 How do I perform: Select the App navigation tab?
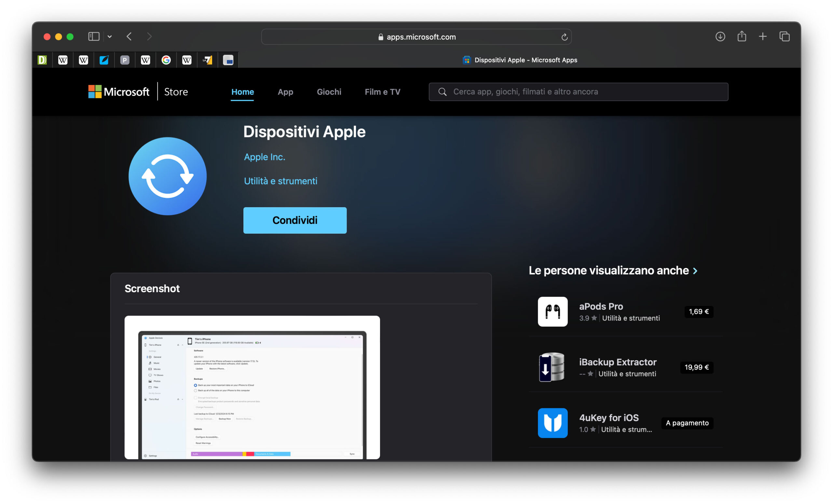[285, 92]
